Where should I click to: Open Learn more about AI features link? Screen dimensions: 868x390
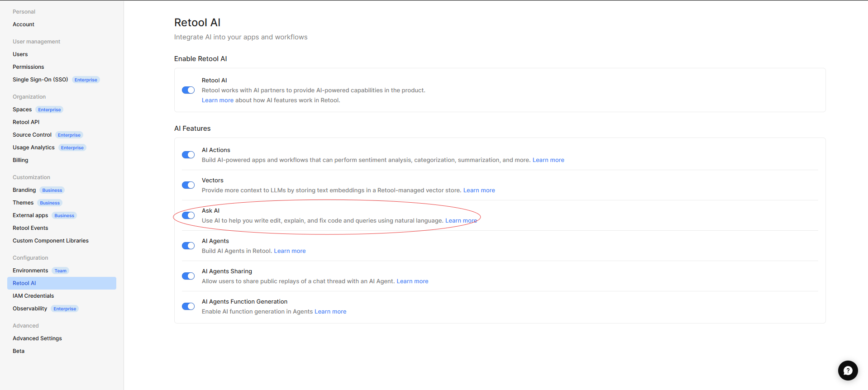[218, 100]
